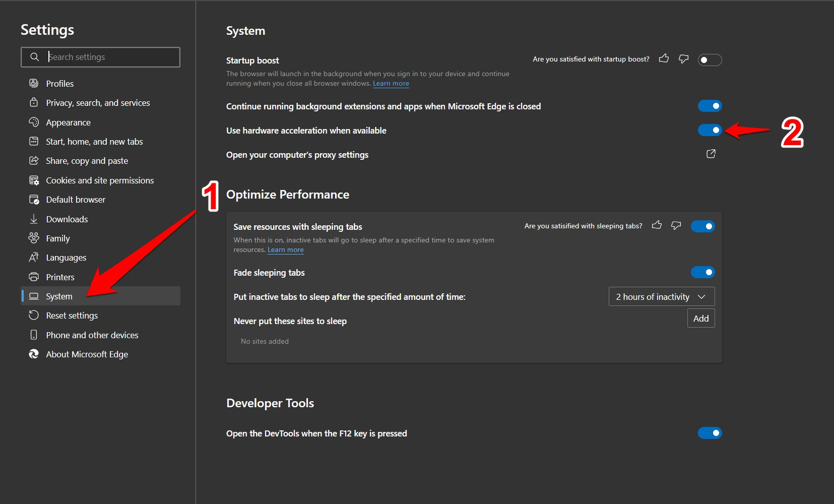Image resolution: width=834 pixels, height=504 pixels.
Task: Click the Reset settings icon
Action: pyautogui.click(x=34, y=315)
